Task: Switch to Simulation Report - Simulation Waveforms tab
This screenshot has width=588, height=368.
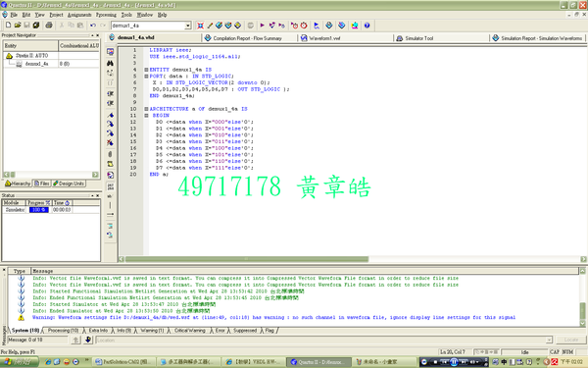Action: [538, 38]
